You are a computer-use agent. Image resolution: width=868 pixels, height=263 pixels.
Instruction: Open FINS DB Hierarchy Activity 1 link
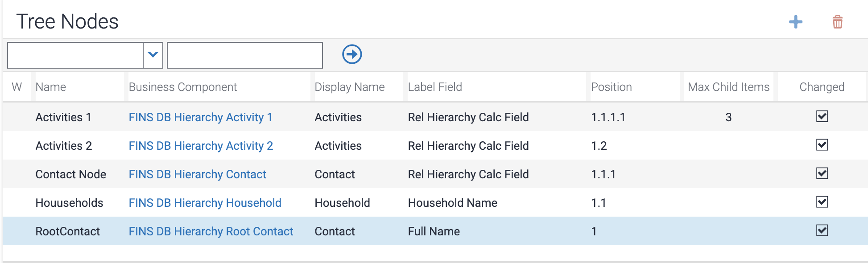pos(200,117)
